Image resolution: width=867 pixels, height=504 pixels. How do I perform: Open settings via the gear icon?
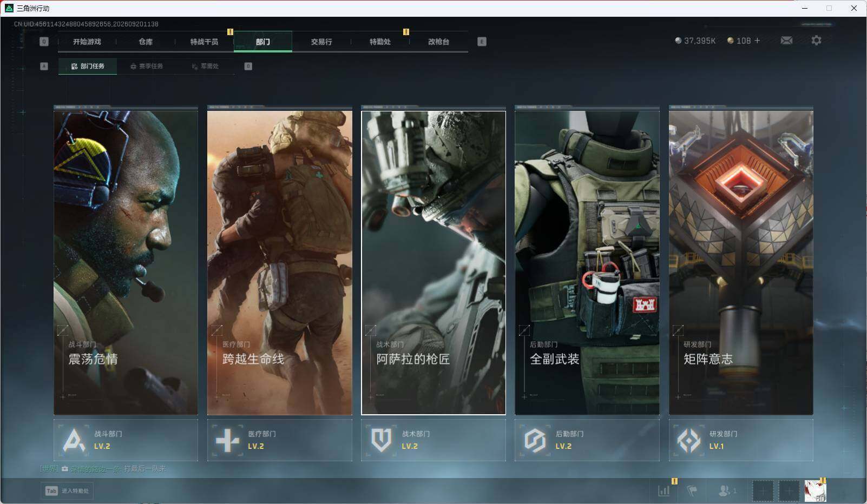(x=816, y=41)
